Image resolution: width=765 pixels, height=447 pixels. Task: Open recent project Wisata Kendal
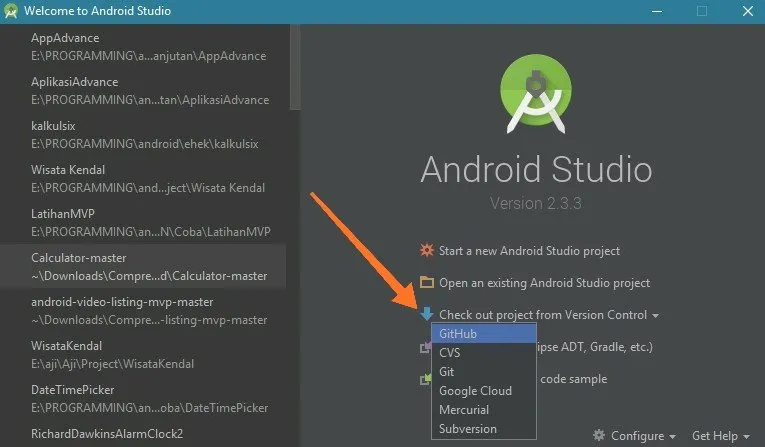144,179
